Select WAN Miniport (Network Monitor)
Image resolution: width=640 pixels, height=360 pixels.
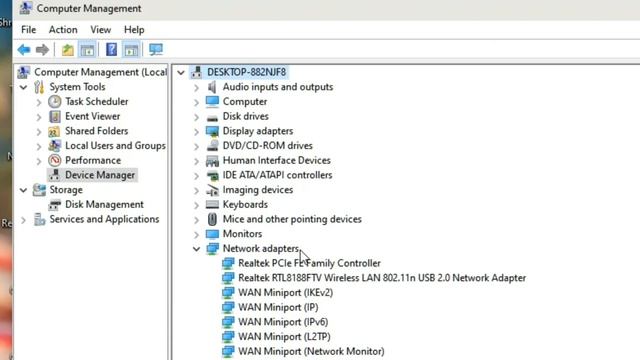(x=311, y=351)
